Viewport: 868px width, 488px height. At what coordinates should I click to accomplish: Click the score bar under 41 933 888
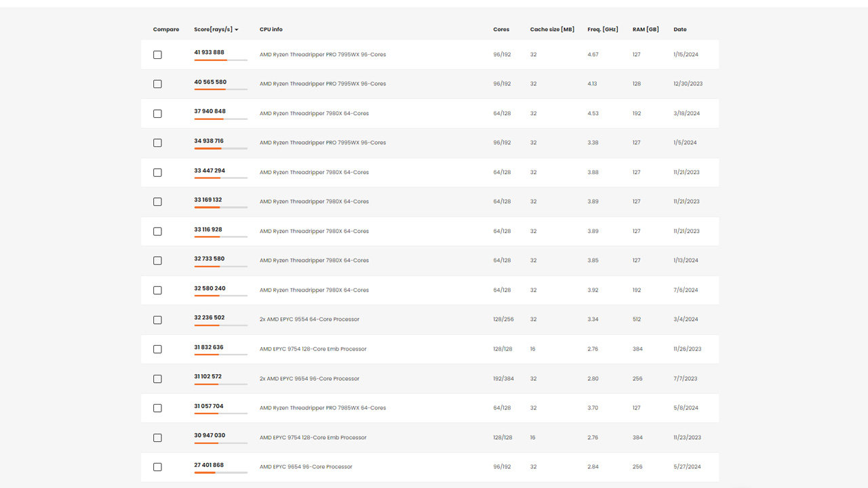pyautogui.click(x=220, y=60)
